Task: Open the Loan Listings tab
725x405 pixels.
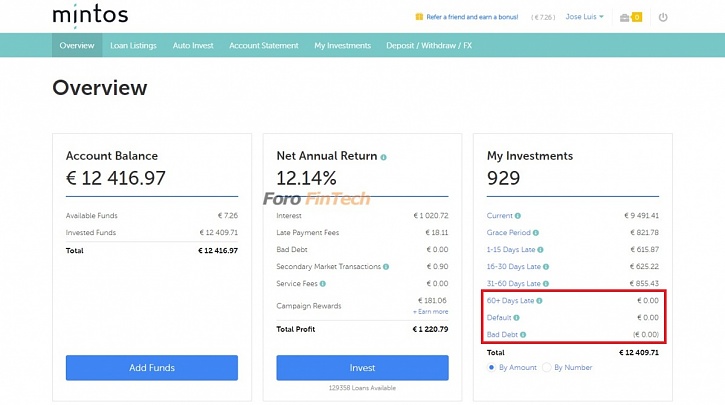Action: tap(133, 45)
